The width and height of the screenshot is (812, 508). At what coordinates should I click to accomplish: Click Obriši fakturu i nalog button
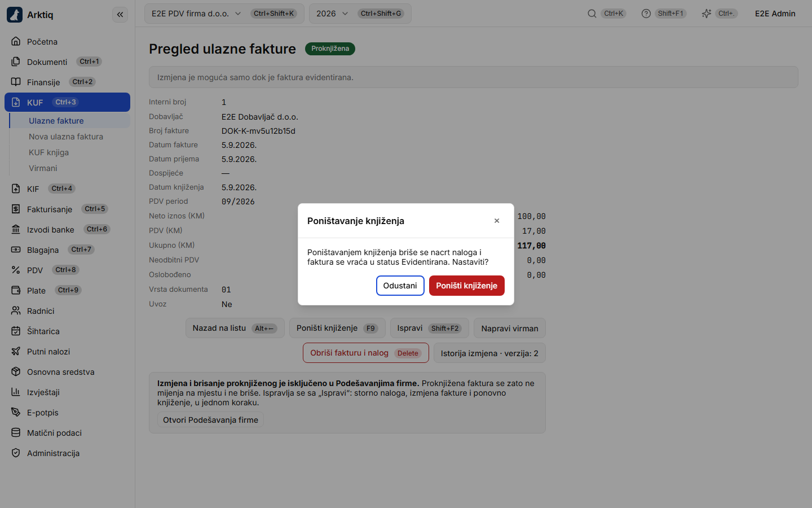click(366, 353)
